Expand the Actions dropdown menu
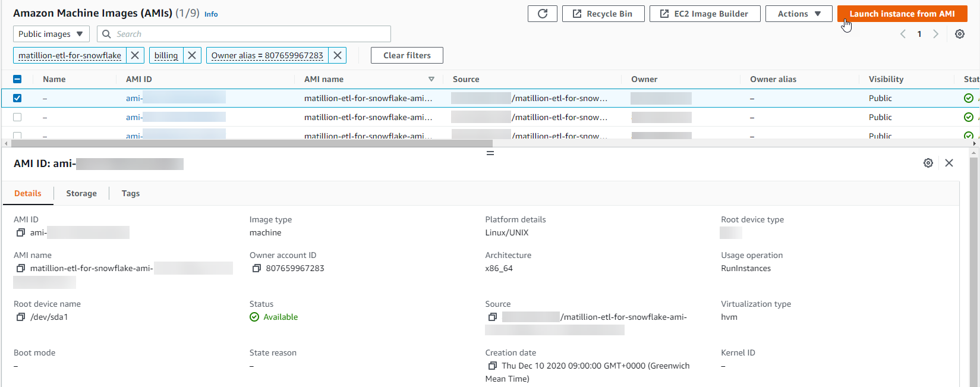This screenshot has width=980, height=387. [799, 14]
